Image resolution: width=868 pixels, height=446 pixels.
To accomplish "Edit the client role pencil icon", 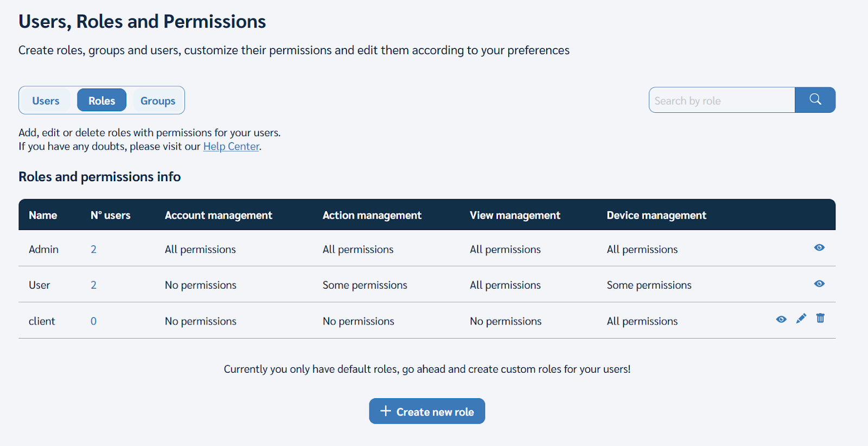I will 801,318.
